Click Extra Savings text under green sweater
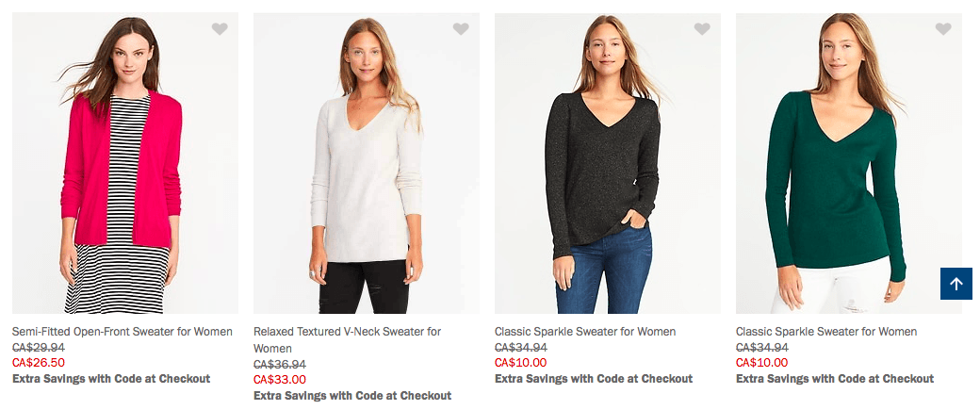 pyautogui.click(x=835, y=379)
